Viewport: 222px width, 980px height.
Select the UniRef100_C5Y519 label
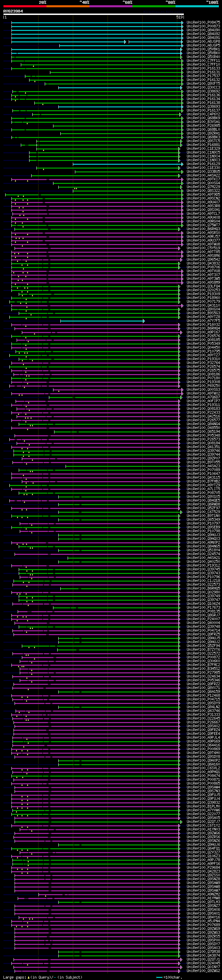(x=203, y=248)
